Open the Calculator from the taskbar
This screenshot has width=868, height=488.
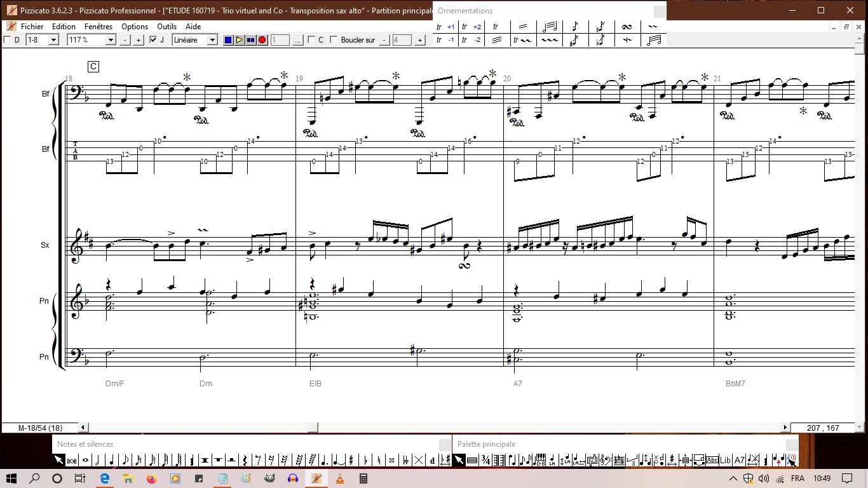tap(363, 478)
